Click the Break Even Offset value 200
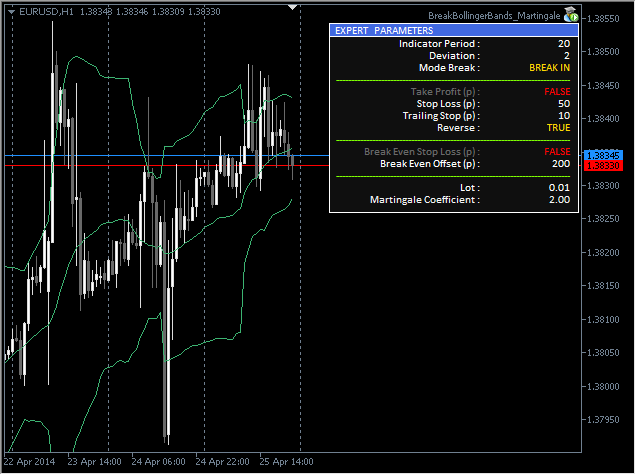This screenshot has height=475, width=636. tap(561, 164)
